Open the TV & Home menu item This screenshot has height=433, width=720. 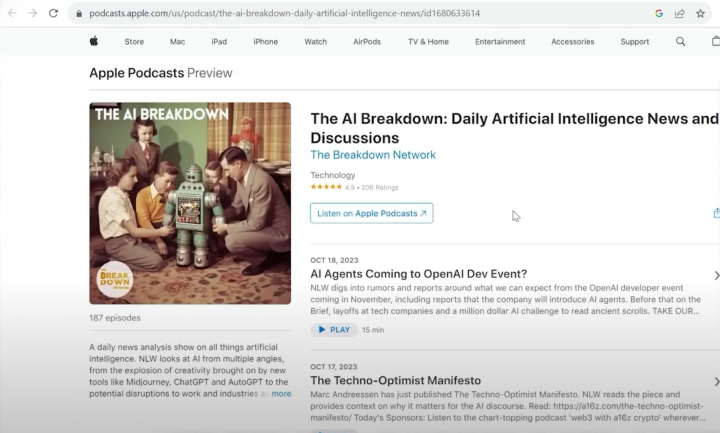point(428,42)
